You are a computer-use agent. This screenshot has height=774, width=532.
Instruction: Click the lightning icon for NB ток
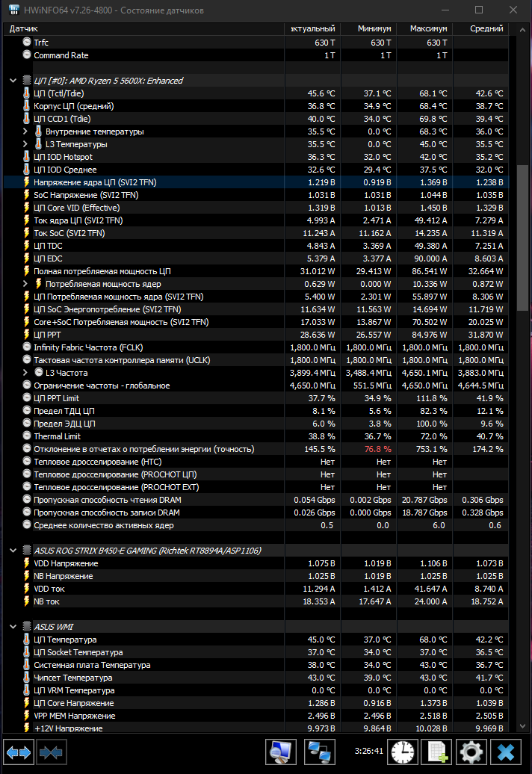pos(27,601)
